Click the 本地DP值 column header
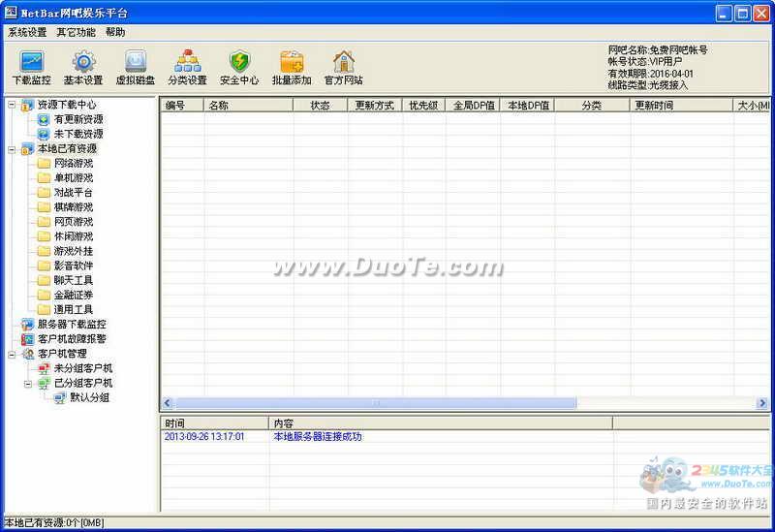 point(527,105)
